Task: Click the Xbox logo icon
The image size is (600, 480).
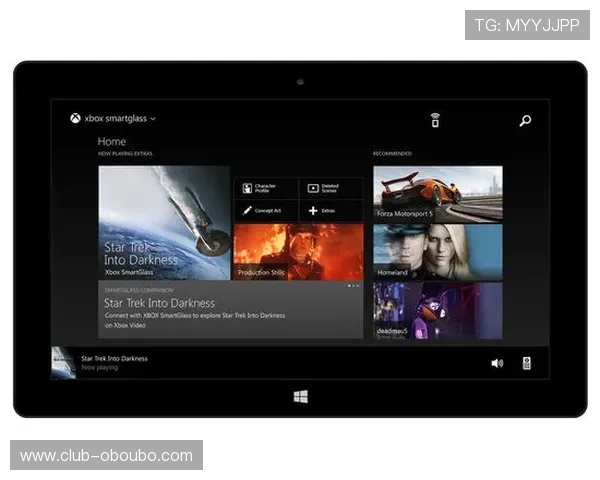Action: (75, 118)
